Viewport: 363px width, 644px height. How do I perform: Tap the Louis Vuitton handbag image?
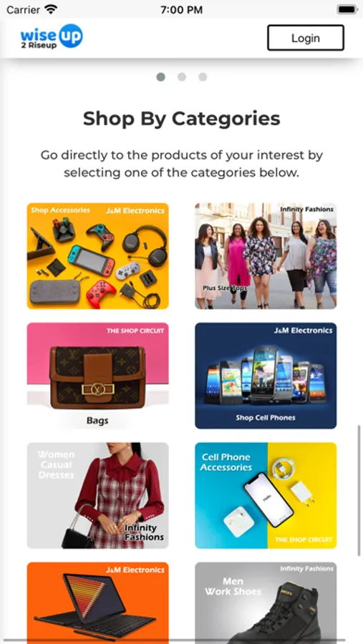[97, 377]
